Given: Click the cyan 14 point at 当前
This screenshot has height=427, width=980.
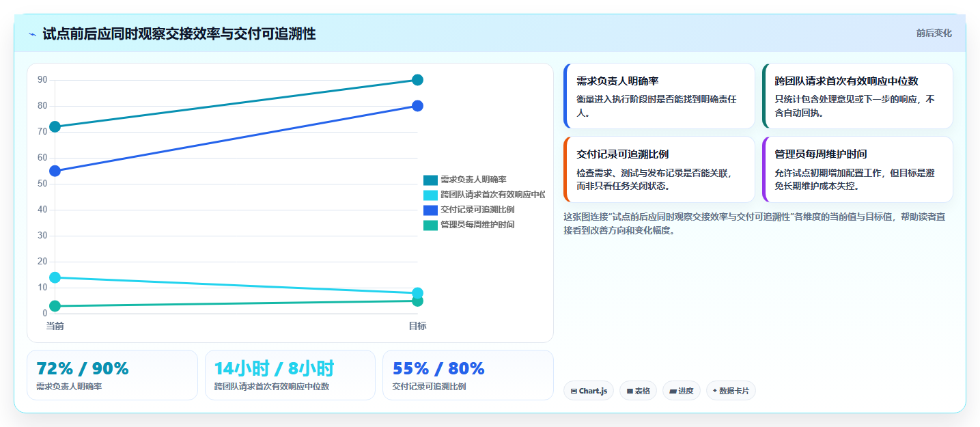Looking at the screenshot, I should [x=55, y=277].
